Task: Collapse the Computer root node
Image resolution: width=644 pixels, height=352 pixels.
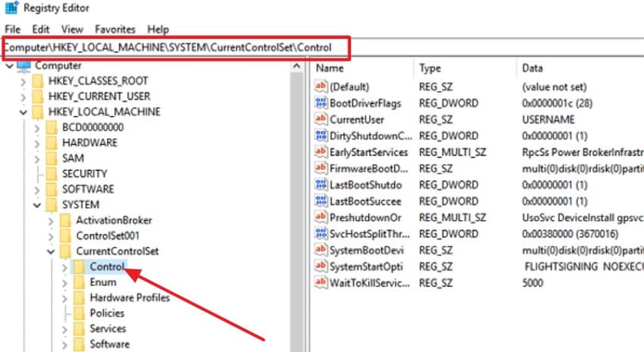Action: 9,66
